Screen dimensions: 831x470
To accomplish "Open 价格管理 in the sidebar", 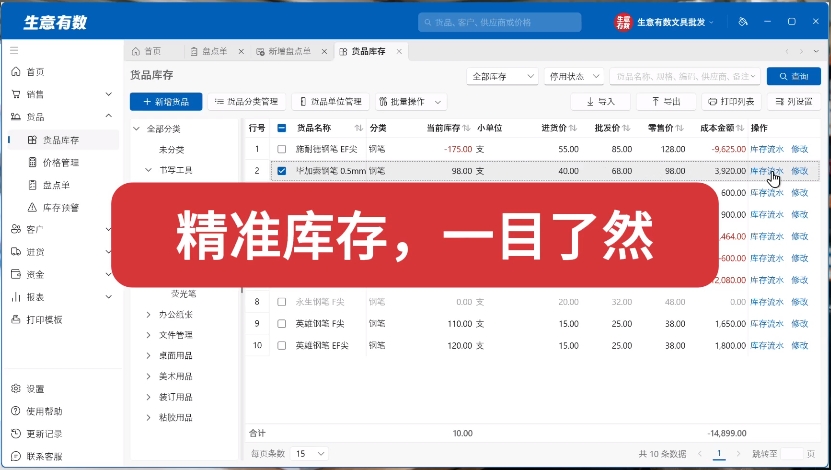I will coord(61,163).
